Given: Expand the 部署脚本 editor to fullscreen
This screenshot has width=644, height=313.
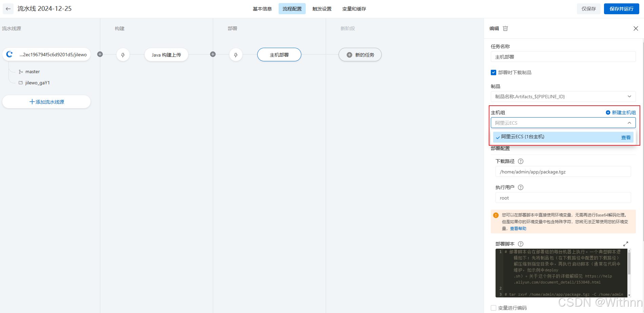Looking at the screenshot, I should click(x=626, y=244).
